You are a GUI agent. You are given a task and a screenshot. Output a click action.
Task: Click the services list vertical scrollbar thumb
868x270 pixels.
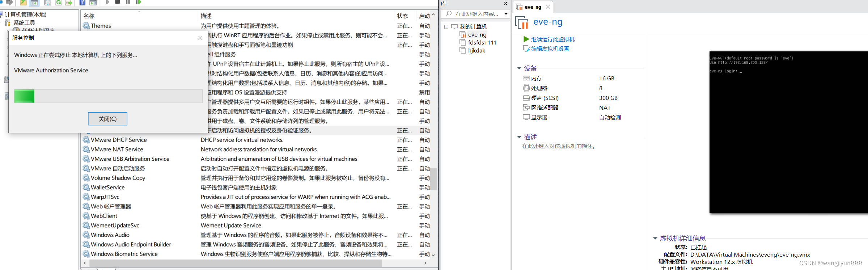(x=433, y=179)
